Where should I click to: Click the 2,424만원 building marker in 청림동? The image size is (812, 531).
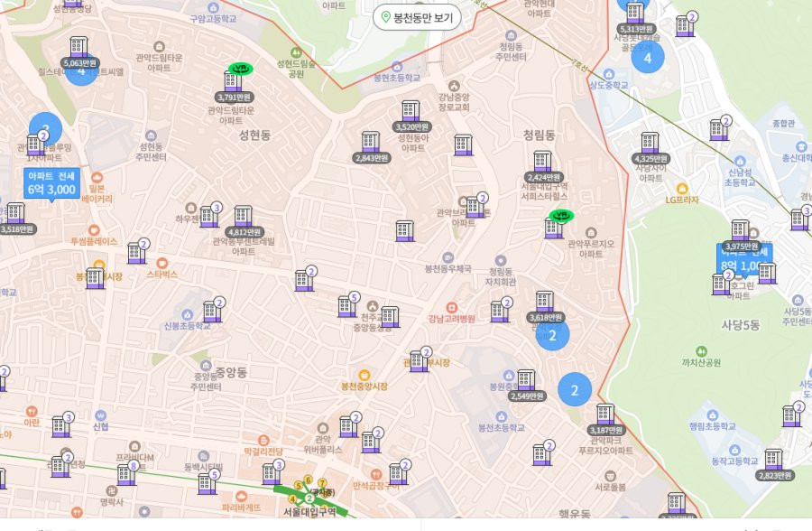[x=541, y=163]
